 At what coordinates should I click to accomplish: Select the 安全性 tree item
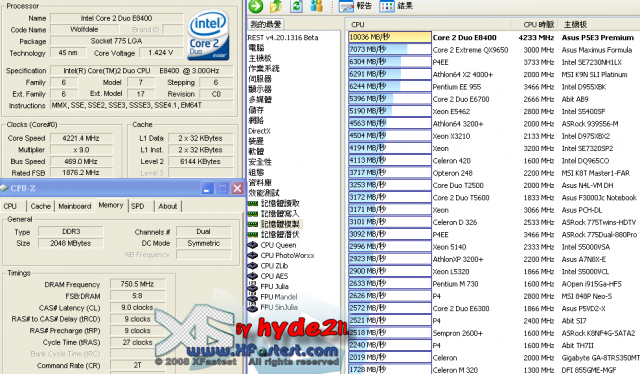point(260,162)
